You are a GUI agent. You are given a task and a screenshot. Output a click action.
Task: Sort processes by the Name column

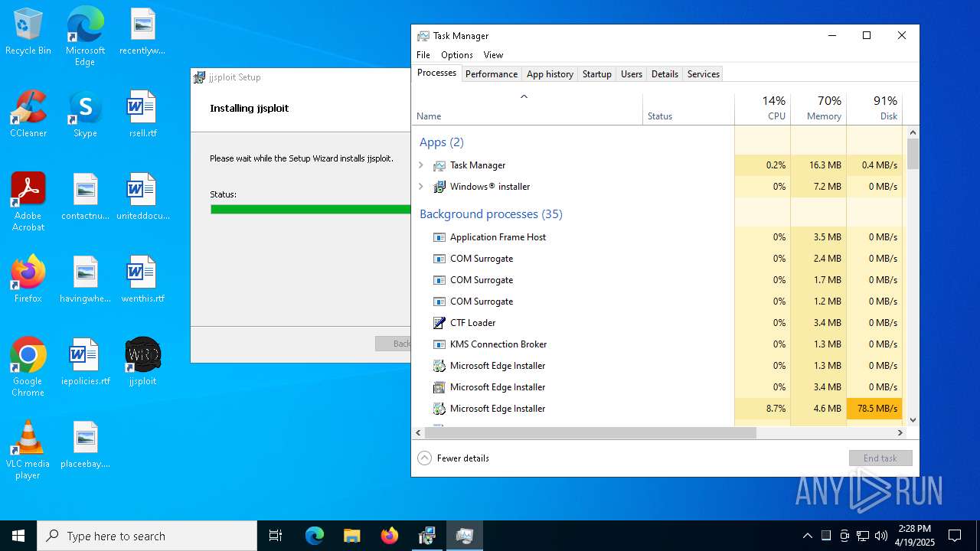pyautogui.click(x=528, y=109)
